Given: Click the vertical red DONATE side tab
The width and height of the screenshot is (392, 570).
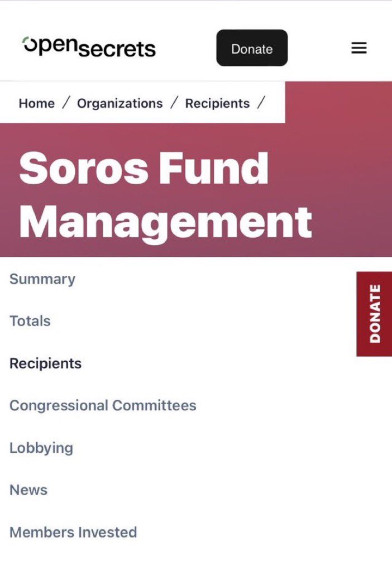Looking at the screenshot, I should [374, 314].
